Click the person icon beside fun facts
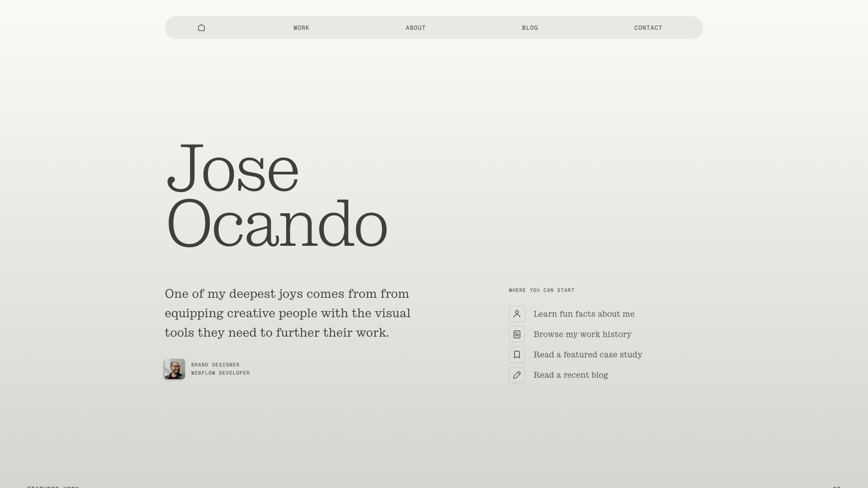The image size is (868, 488). click(x=517, y=314)
